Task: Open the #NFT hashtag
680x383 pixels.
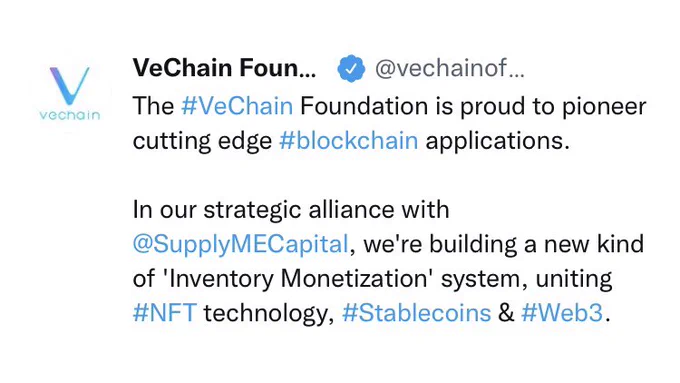Action: (165, 312)
